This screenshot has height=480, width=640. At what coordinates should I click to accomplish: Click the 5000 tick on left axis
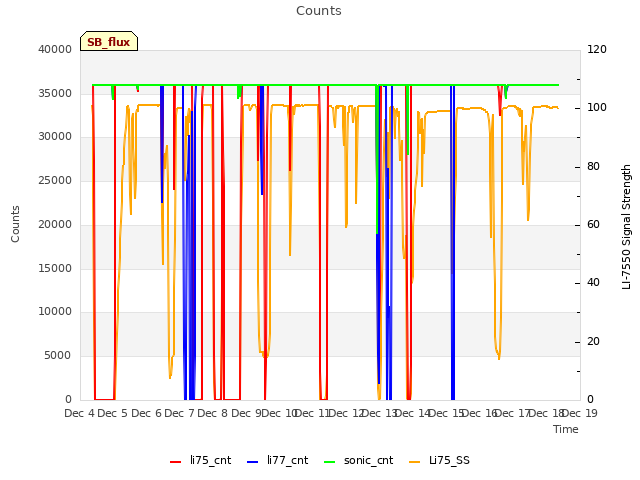point(58,356)
